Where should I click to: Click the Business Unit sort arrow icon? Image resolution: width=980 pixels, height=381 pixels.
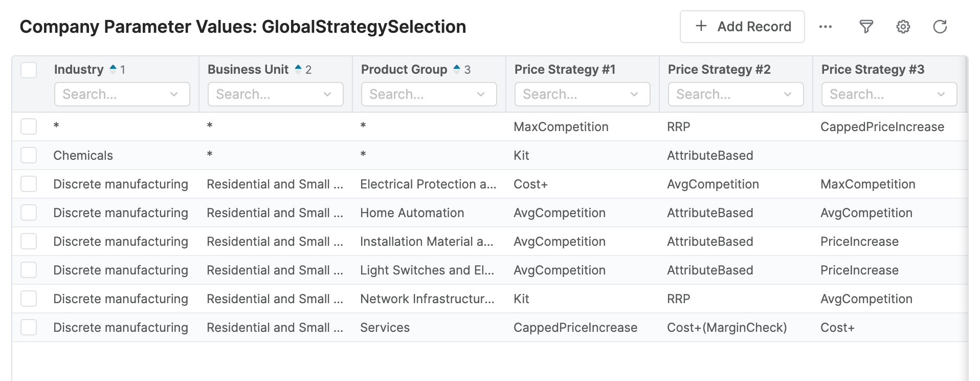[x=299, y=69]
